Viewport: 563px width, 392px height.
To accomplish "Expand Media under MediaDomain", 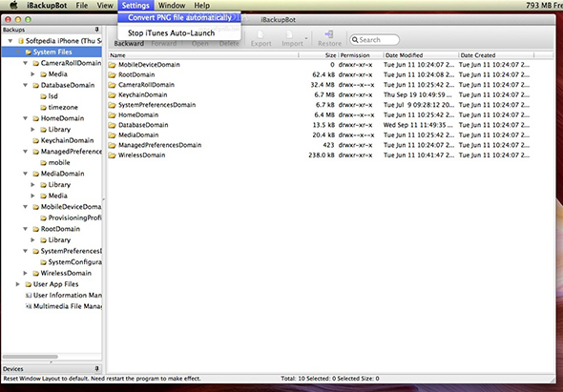I will (32, 196).
